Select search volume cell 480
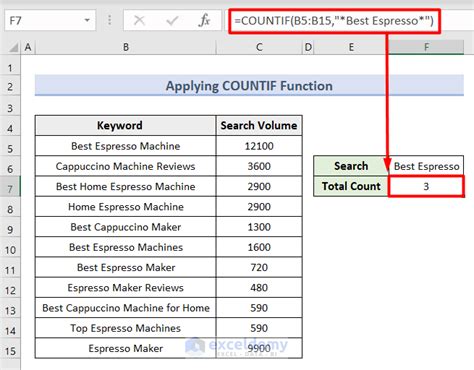Viewport: 474px width, 370px height. point(259,288)
